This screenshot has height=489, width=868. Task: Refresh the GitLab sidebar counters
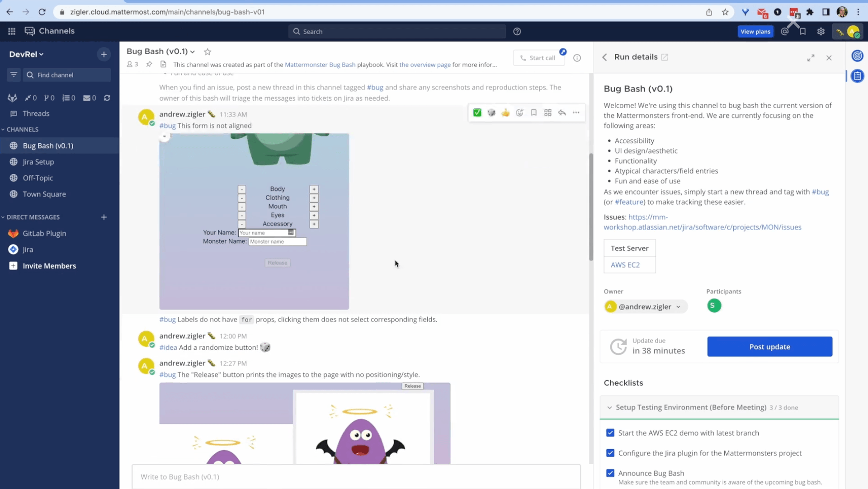pyautogui.click(x=107, y=98)
